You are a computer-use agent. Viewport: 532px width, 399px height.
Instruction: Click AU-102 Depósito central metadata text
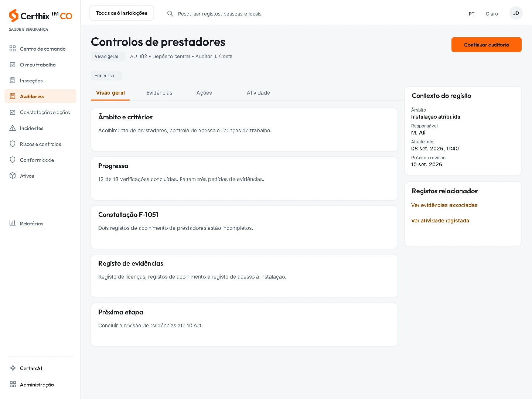coord(181,57)
